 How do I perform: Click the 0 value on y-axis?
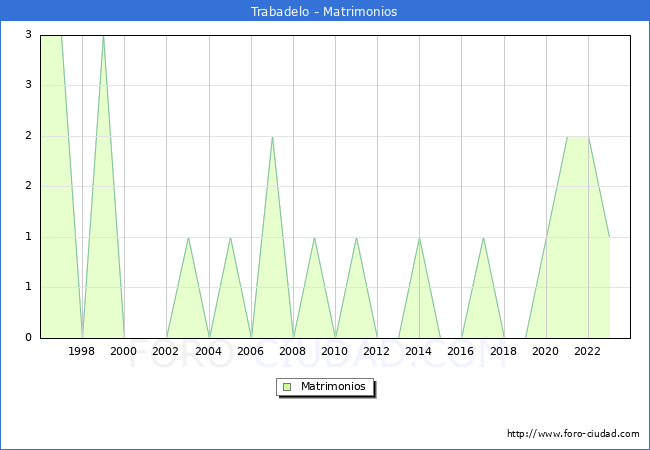tap(29, 338)
